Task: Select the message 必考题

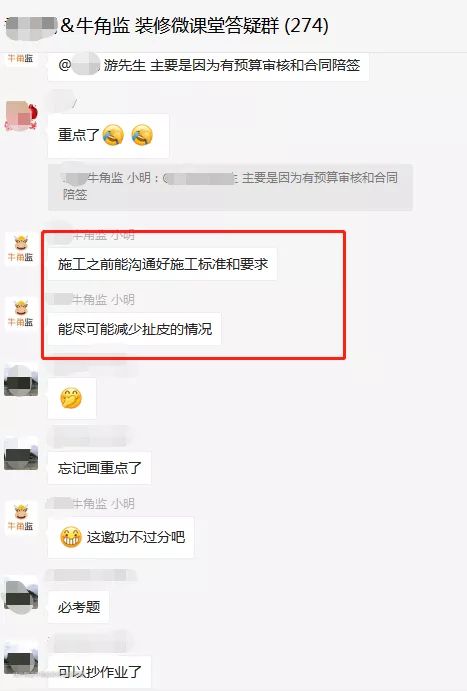Action: tap(78, 607)
